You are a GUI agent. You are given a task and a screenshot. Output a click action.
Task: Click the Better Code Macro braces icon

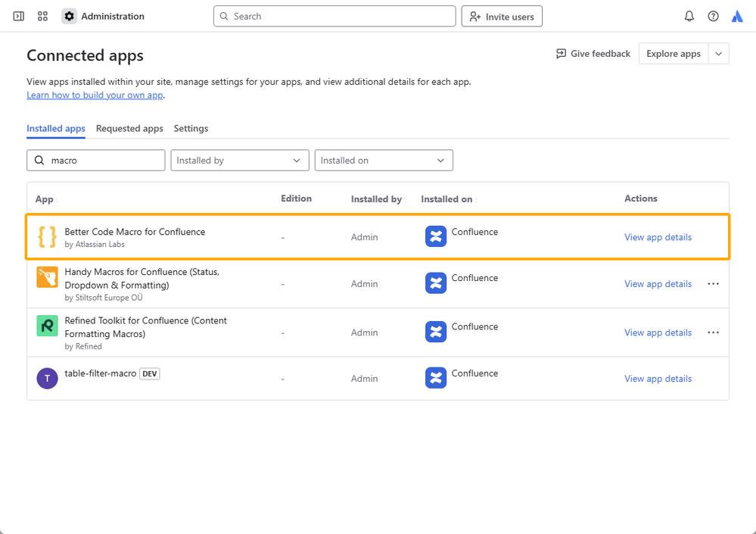pyautogui.click(x=47, y=237)
